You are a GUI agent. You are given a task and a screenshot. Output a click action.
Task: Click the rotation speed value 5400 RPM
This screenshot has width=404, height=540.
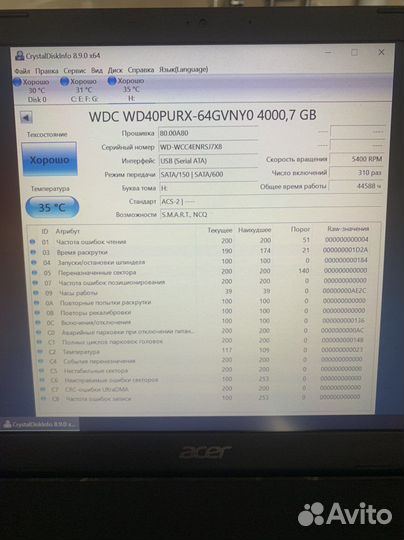[x=356, y=159]
